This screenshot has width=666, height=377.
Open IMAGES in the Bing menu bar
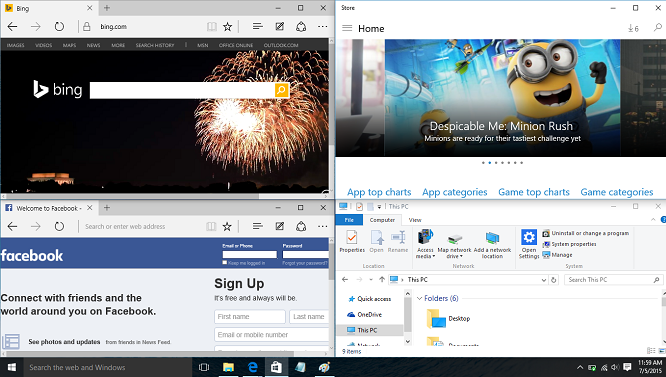pyautogui.click(x=16, y=45)
